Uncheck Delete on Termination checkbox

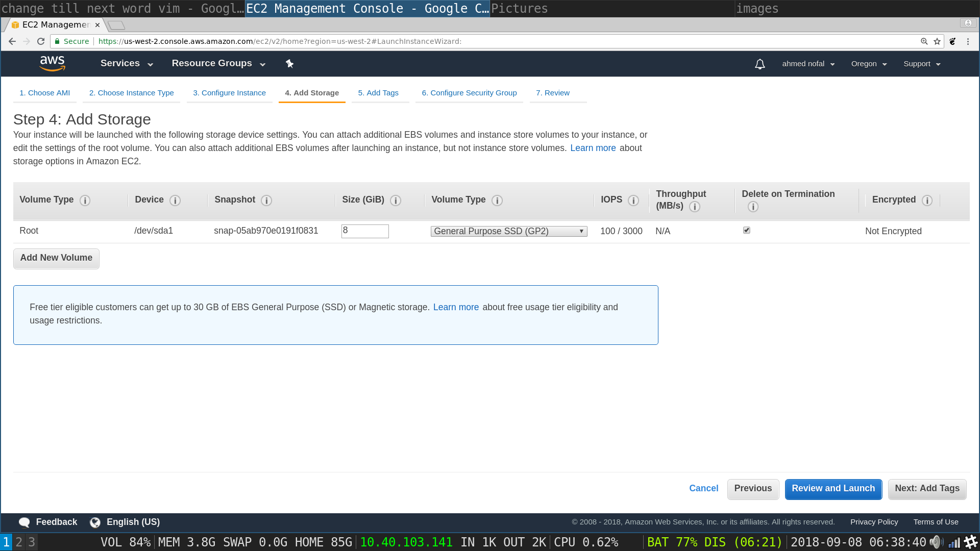pyautogui.click(x=747, y=230)
